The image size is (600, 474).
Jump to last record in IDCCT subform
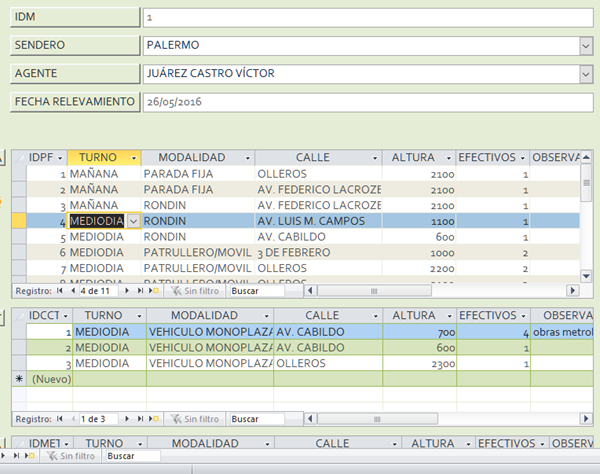(x=141, y=419)
